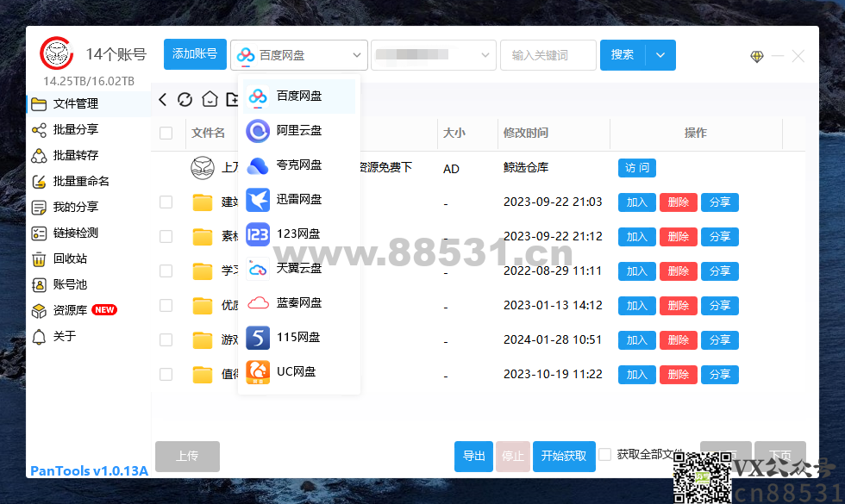Select 百度网盘 in dropdown list

(299, 96)
